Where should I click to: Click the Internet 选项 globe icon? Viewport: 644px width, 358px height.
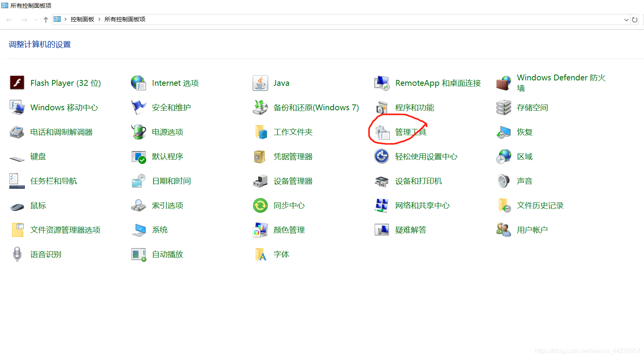(x=138, y=83)
